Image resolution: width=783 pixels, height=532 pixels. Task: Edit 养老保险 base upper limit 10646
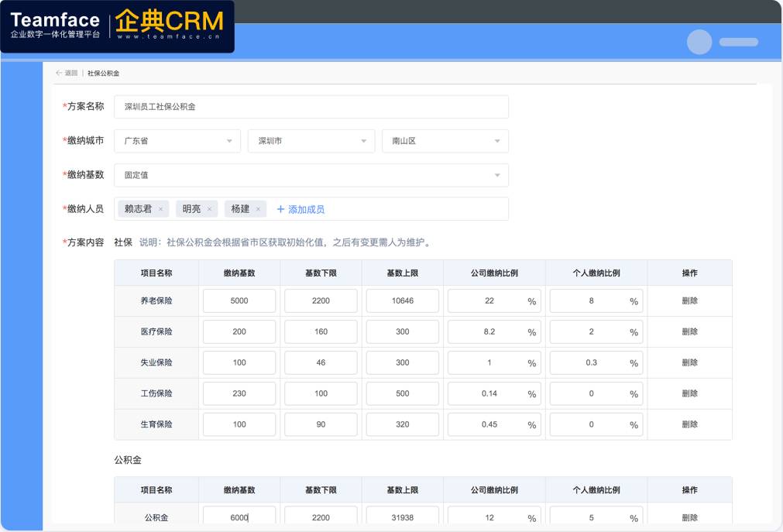[x=403, y=300]
